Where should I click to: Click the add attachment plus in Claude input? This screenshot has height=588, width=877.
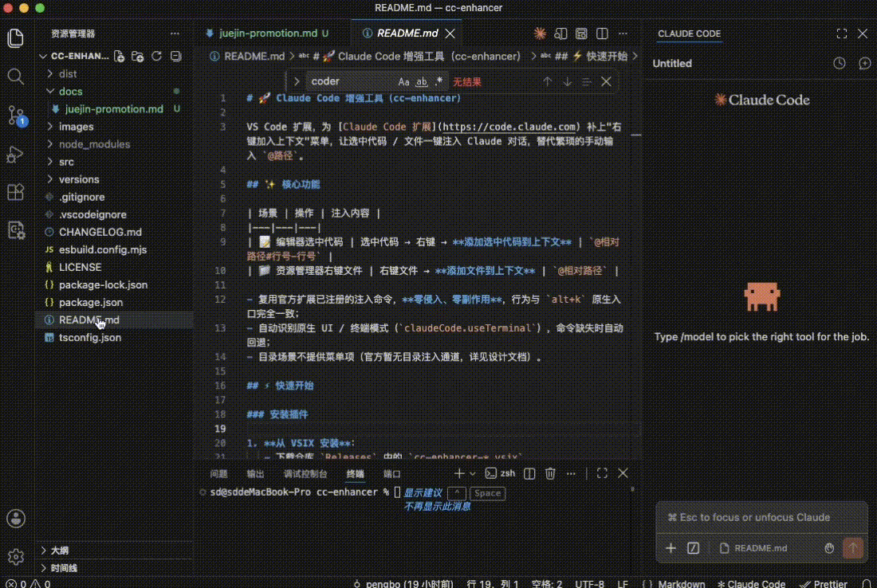click(671, 548)
